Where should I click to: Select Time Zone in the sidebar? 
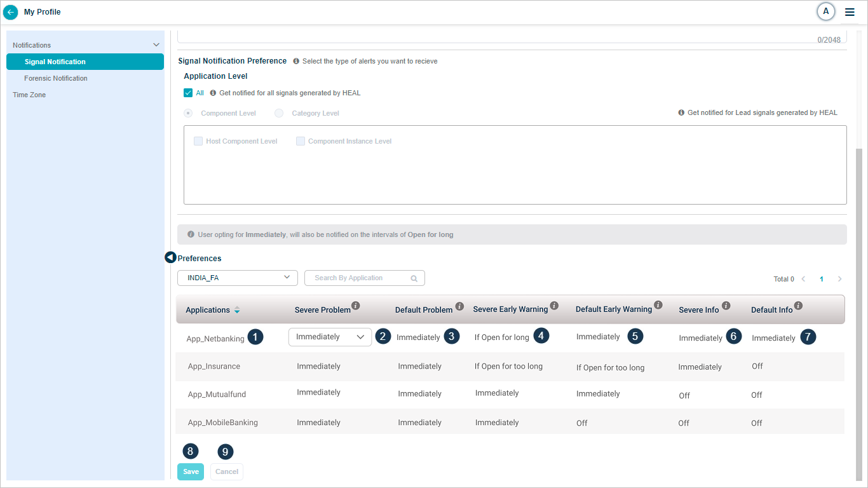[x=29, y=95]
